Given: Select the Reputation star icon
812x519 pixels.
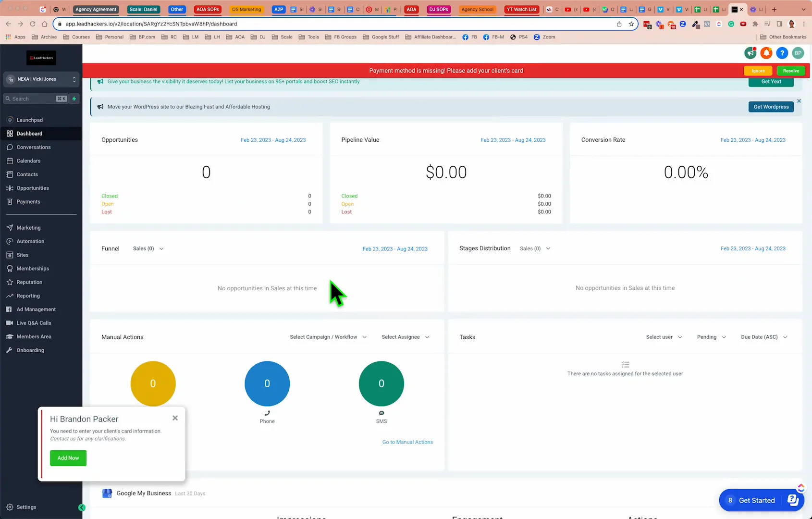Looking at the screenshot, I should [10, 282].
